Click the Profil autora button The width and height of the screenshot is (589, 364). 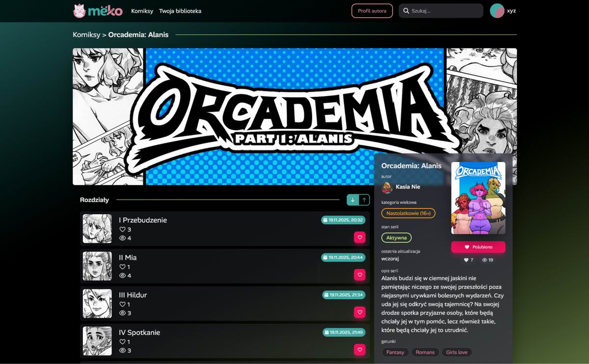[372, 11]
